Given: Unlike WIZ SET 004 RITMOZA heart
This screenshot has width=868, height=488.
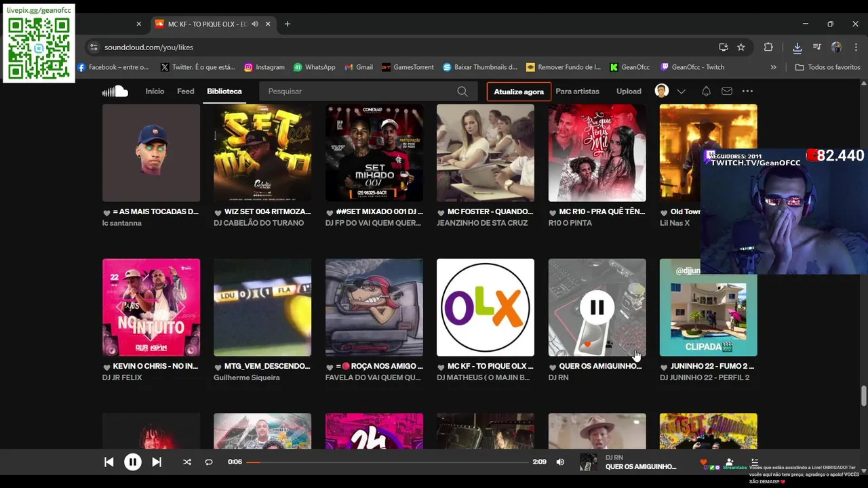Looking at the screenshot, I should tap(218, 212).
